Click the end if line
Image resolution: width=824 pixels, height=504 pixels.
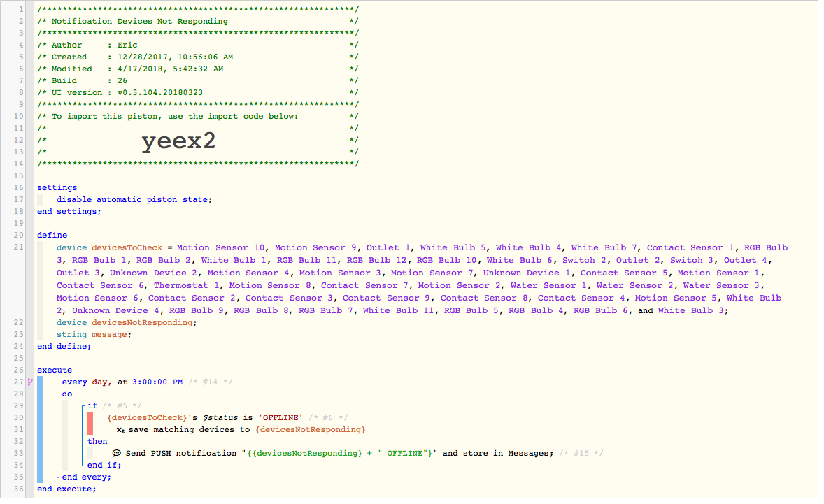click(104, 465)
